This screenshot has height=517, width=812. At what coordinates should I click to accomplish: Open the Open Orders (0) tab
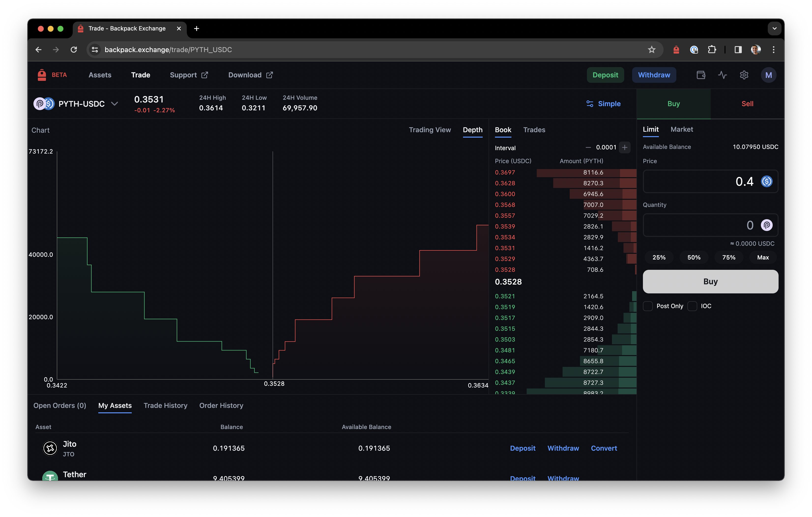coord(60,405)
